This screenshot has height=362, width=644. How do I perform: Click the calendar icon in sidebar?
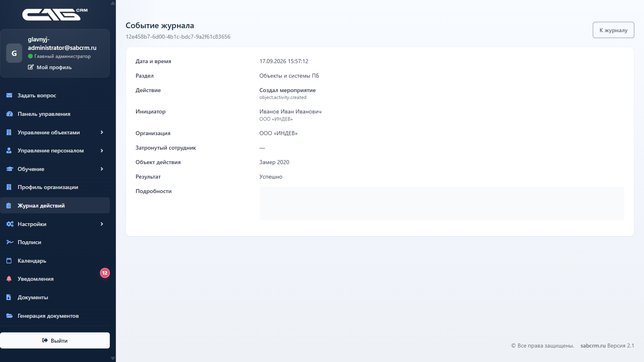[9, 261]
